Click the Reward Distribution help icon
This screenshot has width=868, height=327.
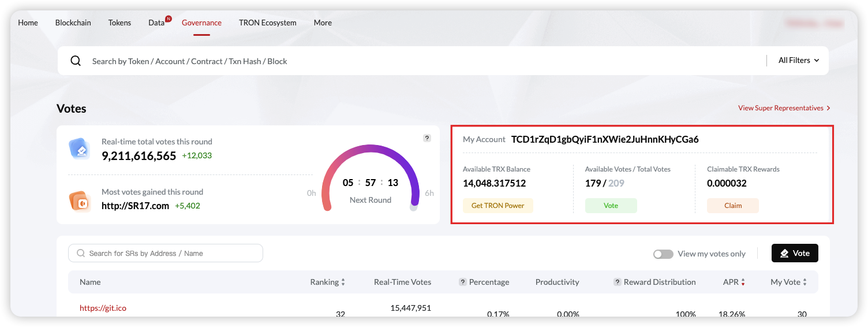(617, 282)
